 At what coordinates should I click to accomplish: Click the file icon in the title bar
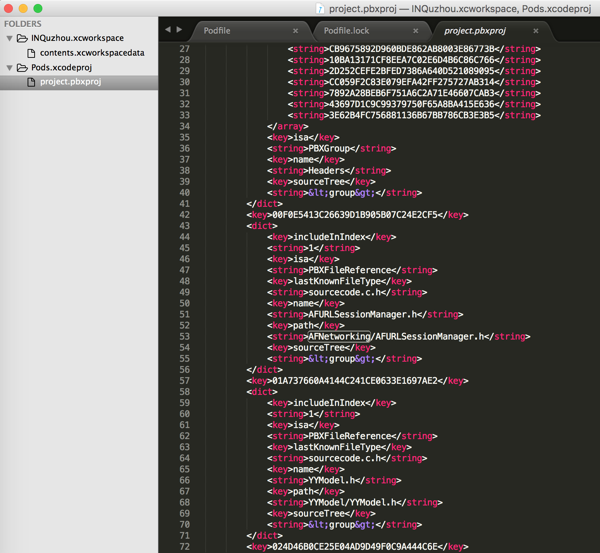point(320,9)
